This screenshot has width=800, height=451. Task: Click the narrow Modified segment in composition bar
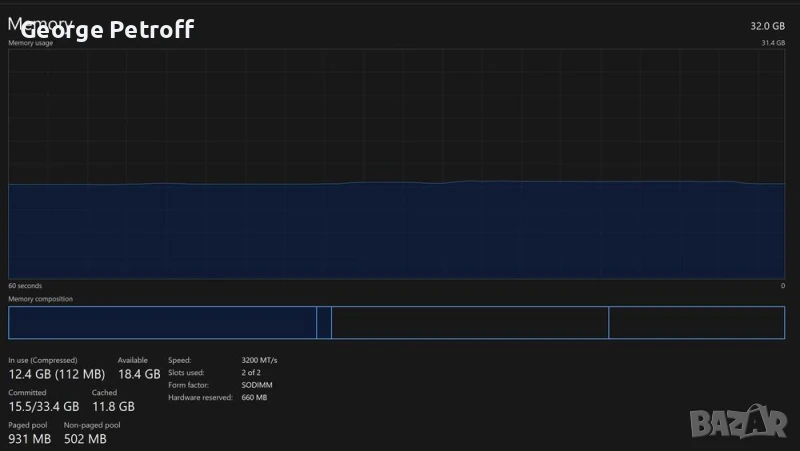click(324, 323)
